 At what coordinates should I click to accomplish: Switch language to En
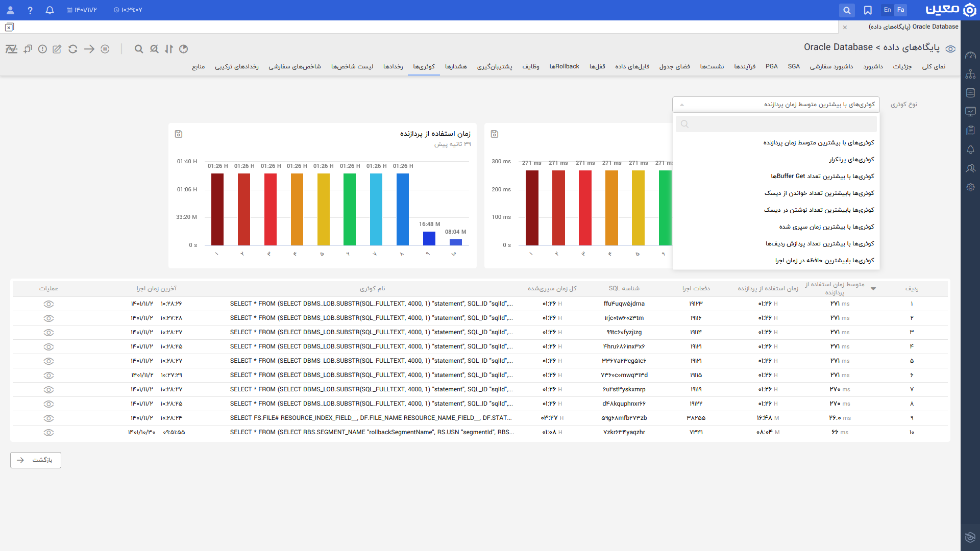point(888,10)
